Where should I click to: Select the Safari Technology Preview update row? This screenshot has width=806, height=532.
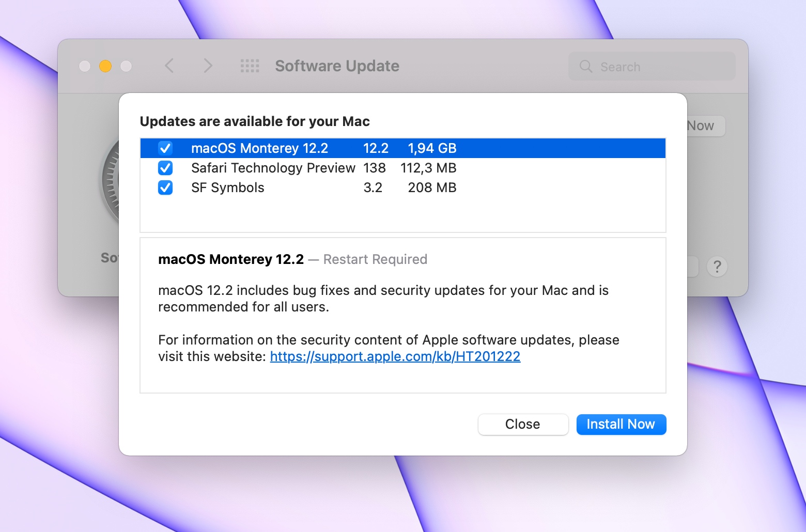pos(403,168)
